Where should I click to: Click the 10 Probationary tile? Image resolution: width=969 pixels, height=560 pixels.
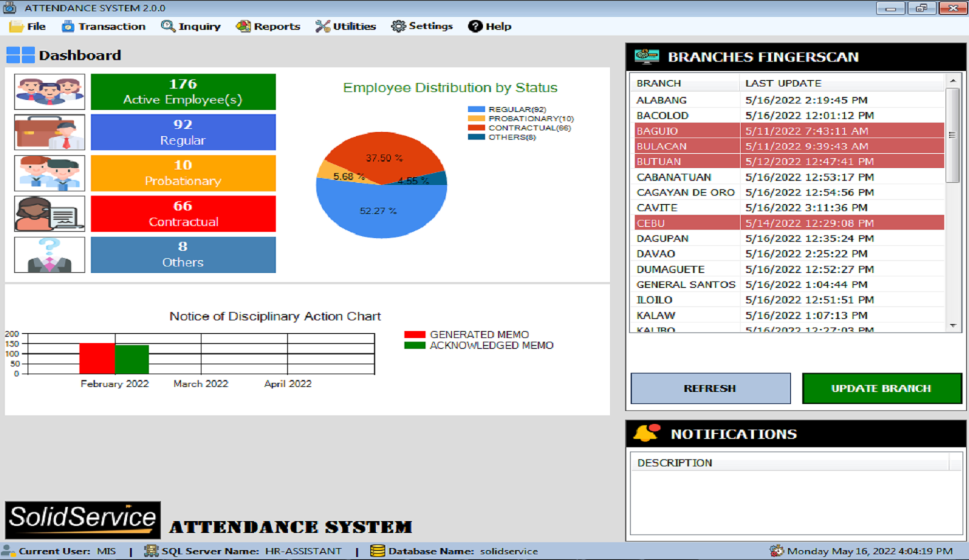[x=183, y=173]
